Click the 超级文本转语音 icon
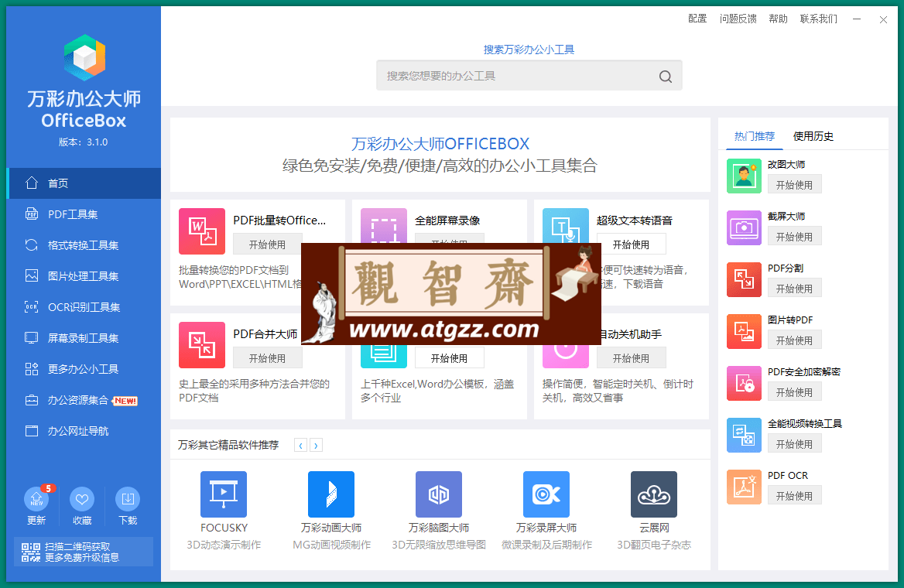The height and width of the screenshot is (588, 904). [x=566, y=226]
